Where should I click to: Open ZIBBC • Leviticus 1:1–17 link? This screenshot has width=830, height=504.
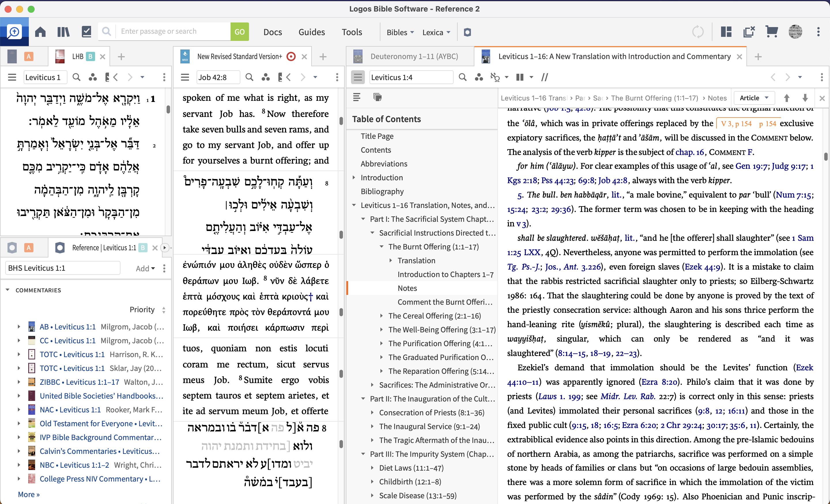tap(80, 382)
